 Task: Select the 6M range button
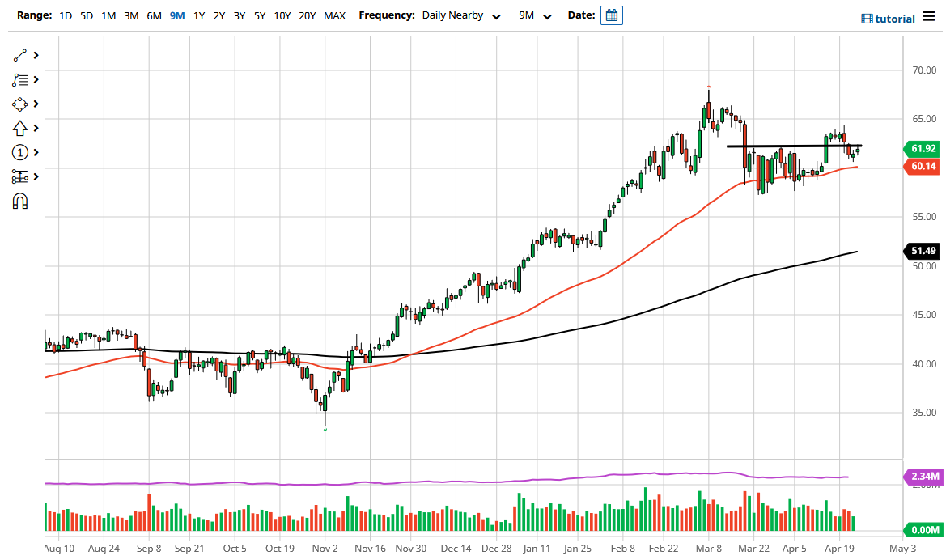(x=154, y=15)
